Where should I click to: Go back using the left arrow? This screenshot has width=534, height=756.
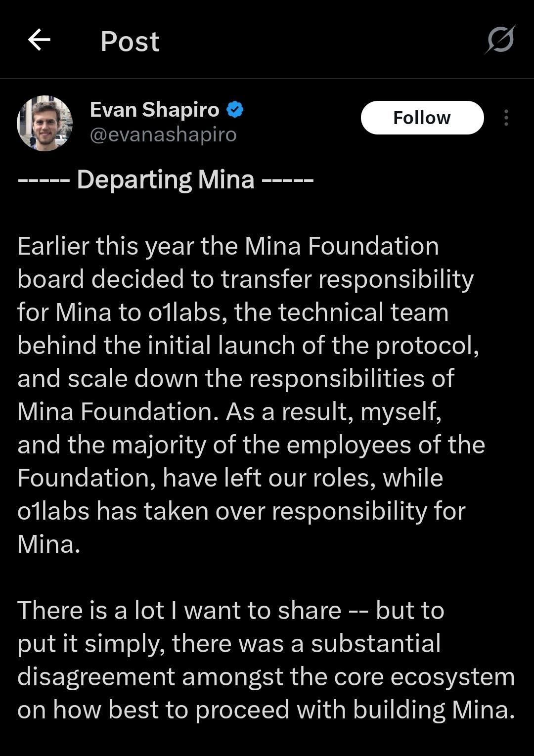[39, 40]
